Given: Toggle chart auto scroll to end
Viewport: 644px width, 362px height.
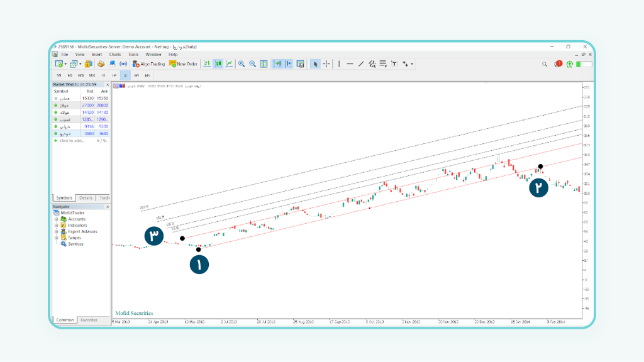Looking at the screenshot, I should (x=277, y=64).
